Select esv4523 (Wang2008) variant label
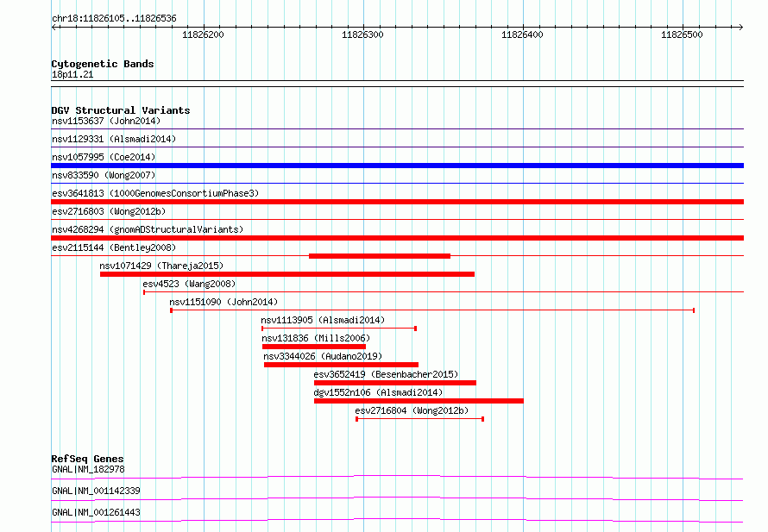The image size is (768, 532). pyautogui.click(x=189, y=284)
